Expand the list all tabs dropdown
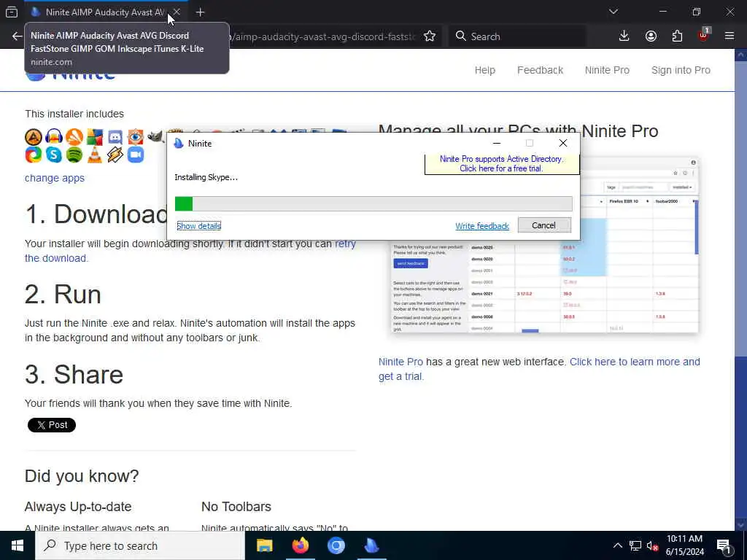The image size is (747, 560). tap(614, 12)
